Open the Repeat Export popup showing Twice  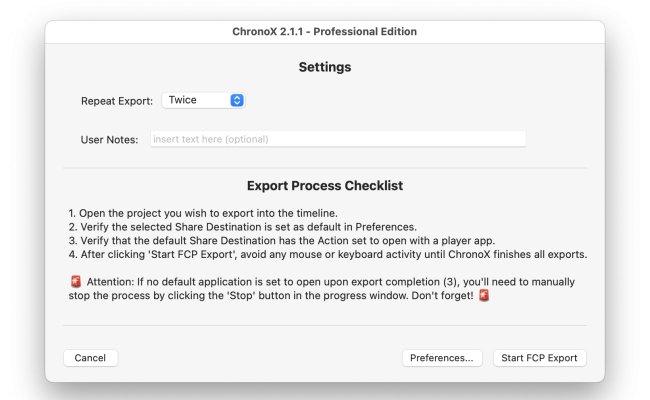[203, 100]
